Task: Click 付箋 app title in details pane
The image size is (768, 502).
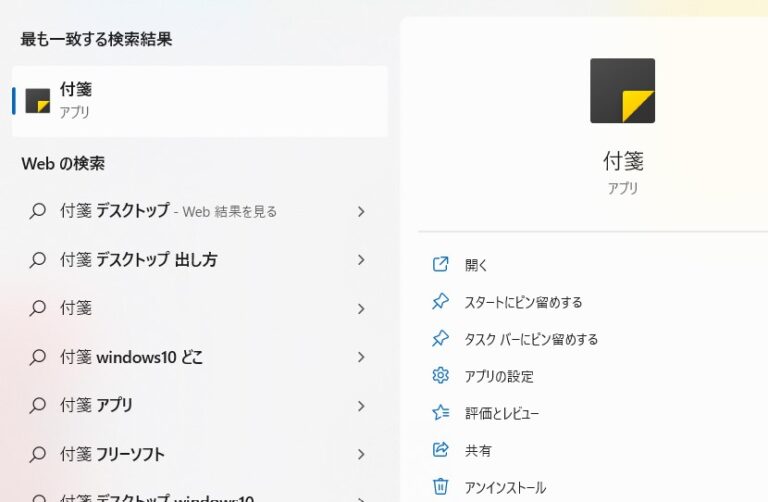Action: 622,161
